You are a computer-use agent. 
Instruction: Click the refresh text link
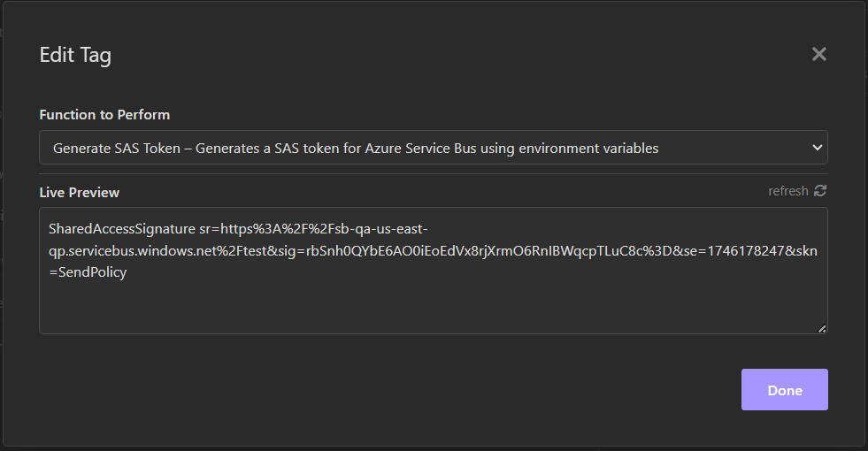point(787,191)
